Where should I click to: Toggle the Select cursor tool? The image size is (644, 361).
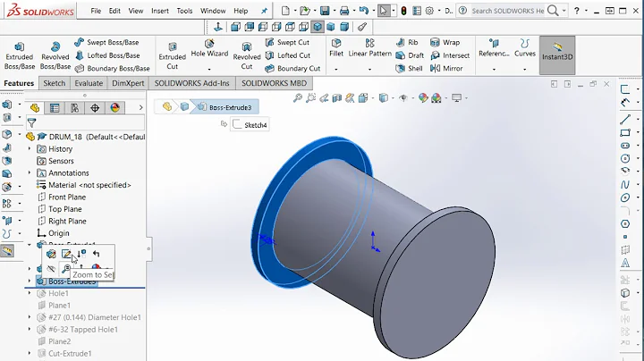383,11
